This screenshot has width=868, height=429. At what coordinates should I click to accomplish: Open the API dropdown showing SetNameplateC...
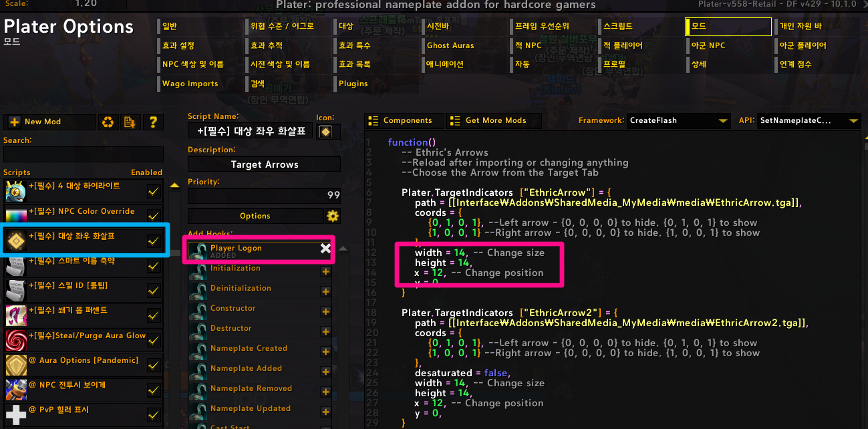[809, 121]
